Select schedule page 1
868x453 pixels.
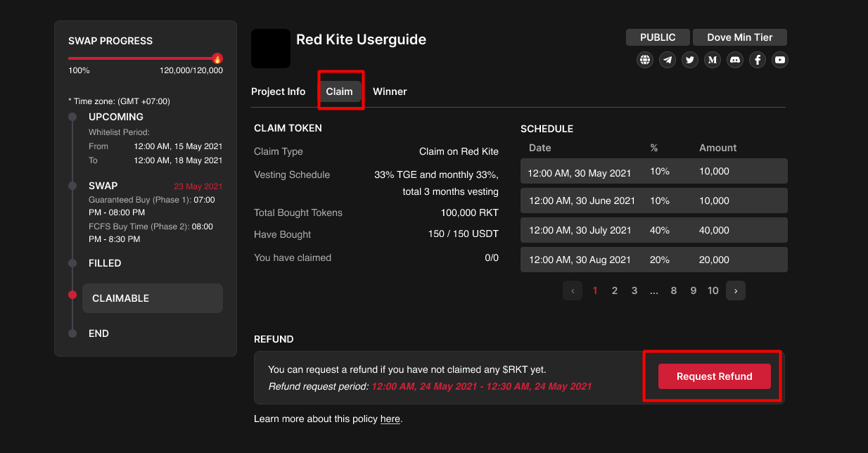(x=595, y=291)
